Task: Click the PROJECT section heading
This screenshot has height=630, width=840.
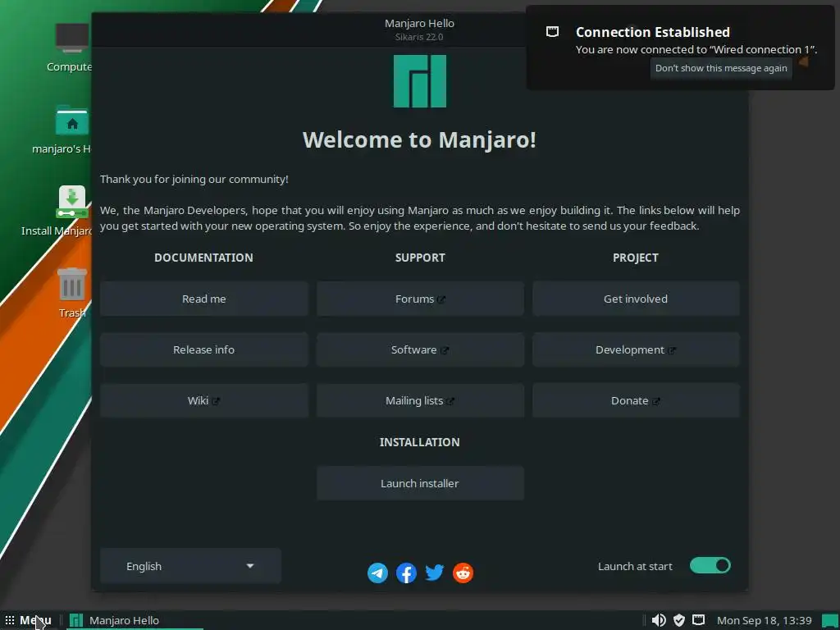Action: coord(636,258)
